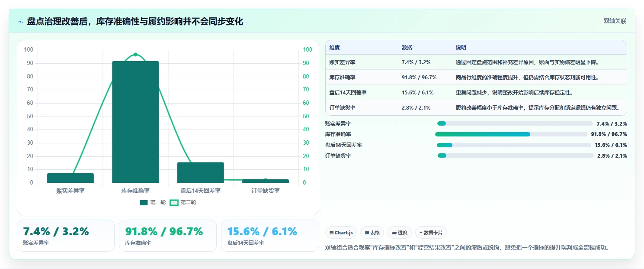This screenshot has height=269, width=644.
Task: Click the 账实差异率 bar in chart
Action: [70, 178]
